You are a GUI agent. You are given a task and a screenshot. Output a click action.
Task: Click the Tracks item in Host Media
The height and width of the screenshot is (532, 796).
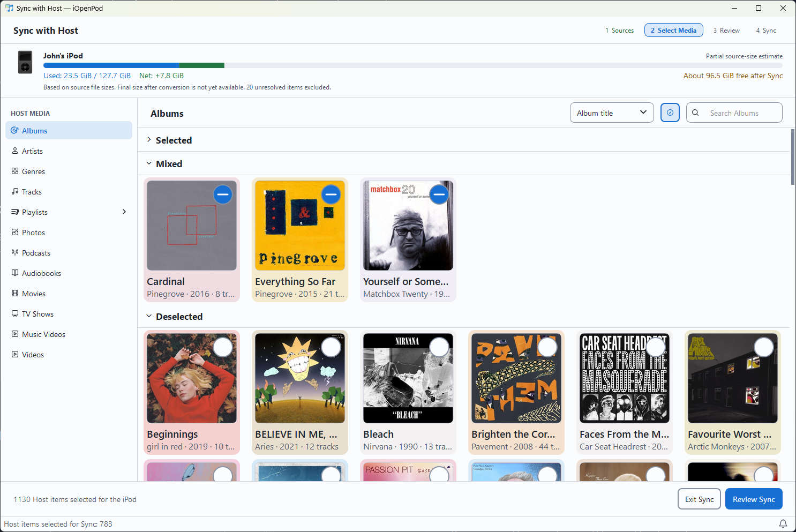[x=69, y=192]
